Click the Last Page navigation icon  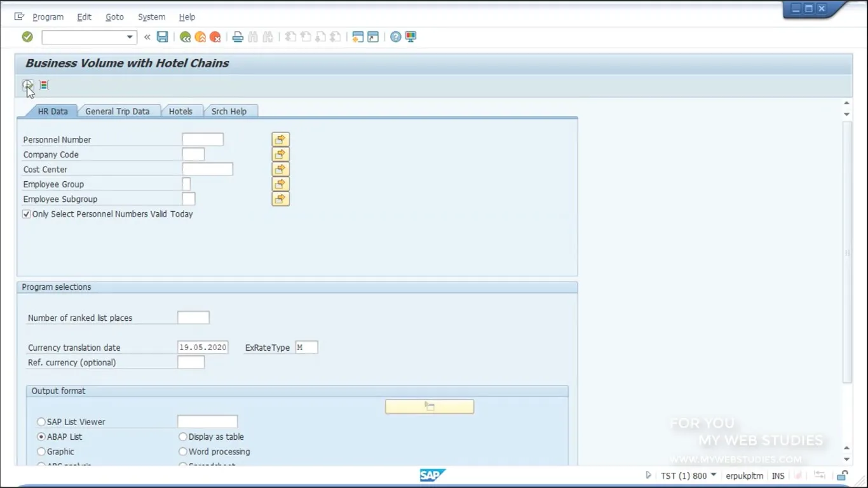coord(336,37)
